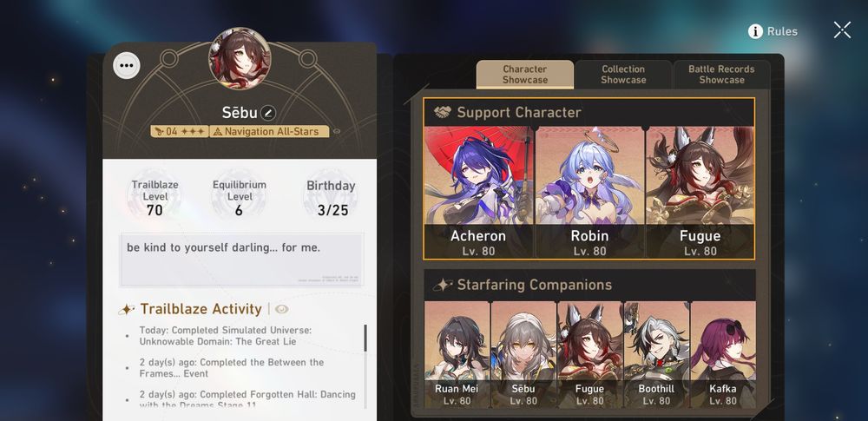Click the Navigation All-Stars title badge
The width and height of the screenshot is (868, 421).
pyautogui.click(x=269, y=131)
